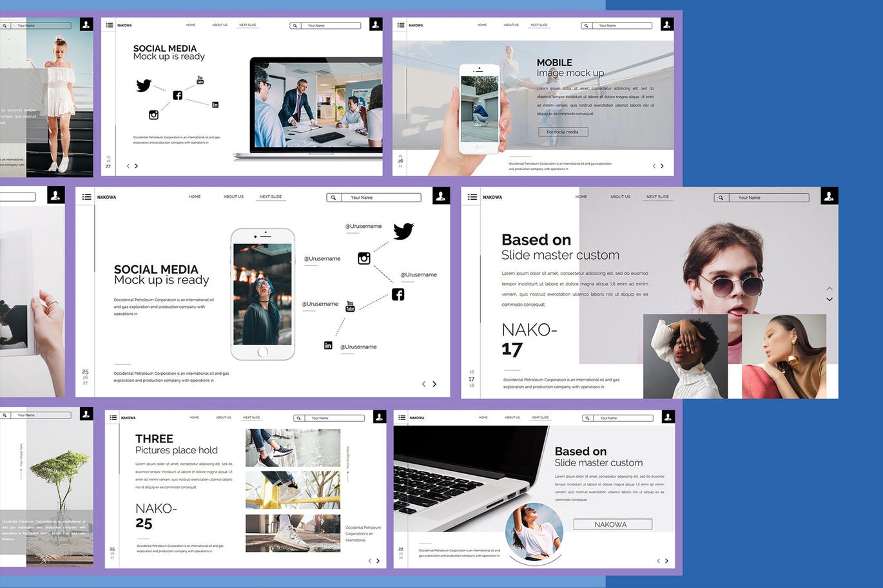Viewport: 883px width, 588px height.
Task: Open the Facebook icon on the laptop mockup slide
Action: pos(177,95)
